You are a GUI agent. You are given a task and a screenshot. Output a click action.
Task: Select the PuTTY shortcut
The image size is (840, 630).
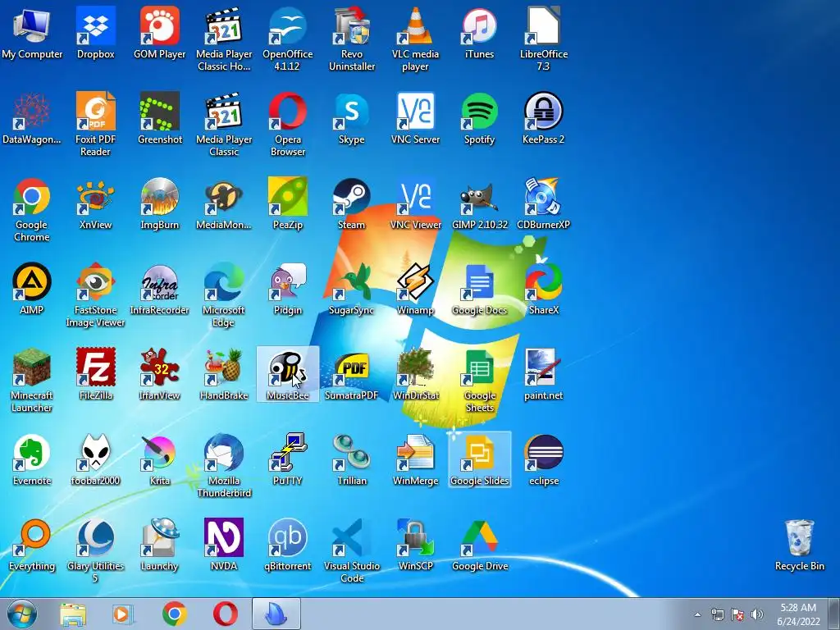point(288,459)
